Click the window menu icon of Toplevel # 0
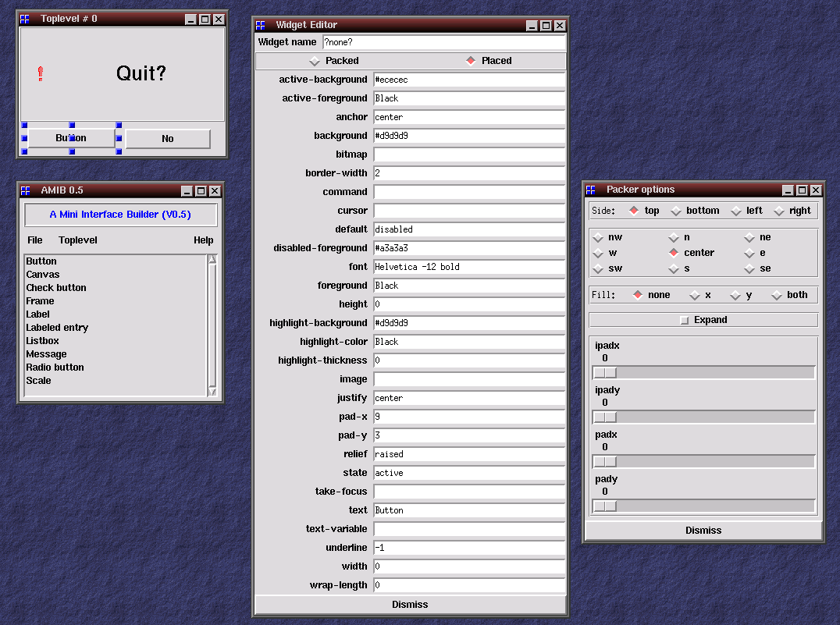840x625 pixels. click(x=26, y=19)
